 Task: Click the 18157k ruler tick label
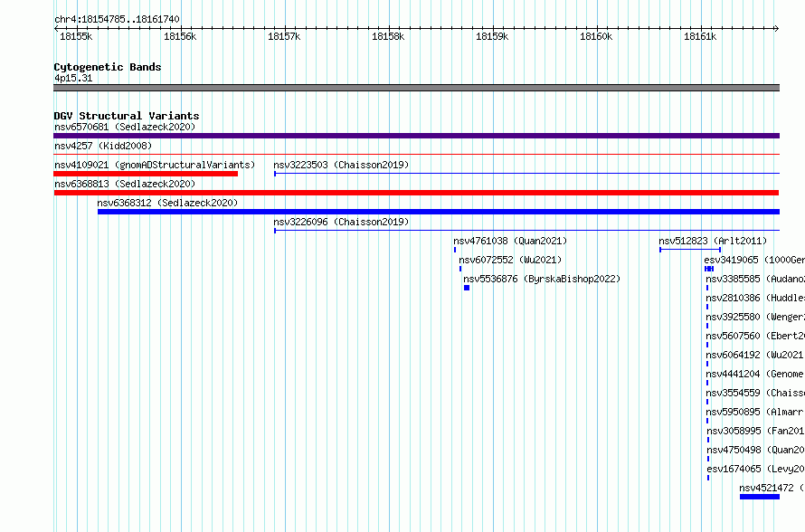pyautogui.click(x=284, y=36)
